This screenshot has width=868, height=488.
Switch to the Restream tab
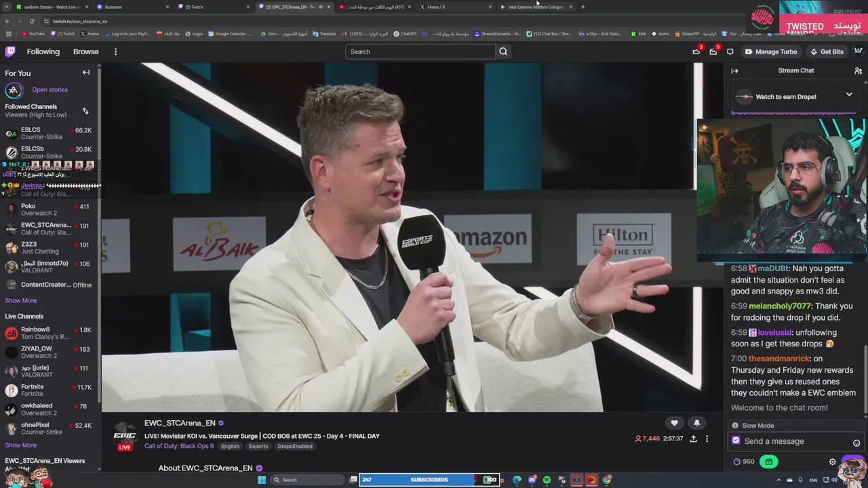click(132, 7)
